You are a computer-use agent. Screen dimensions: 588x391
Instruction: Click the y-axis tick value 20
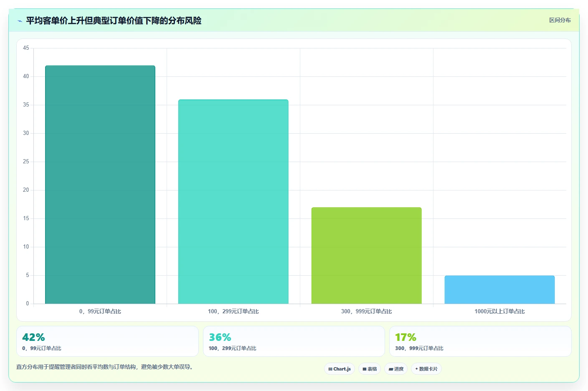coord(26,190)
